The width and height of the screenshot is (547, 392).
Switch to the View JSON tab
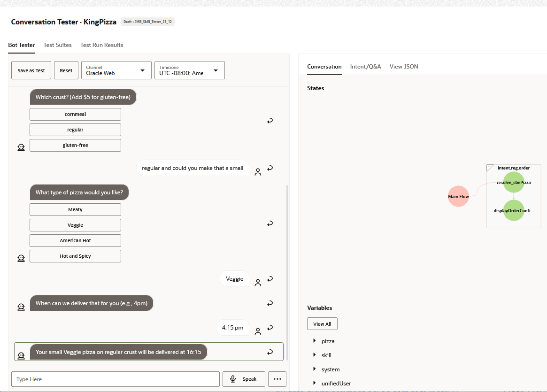(404, 67)
